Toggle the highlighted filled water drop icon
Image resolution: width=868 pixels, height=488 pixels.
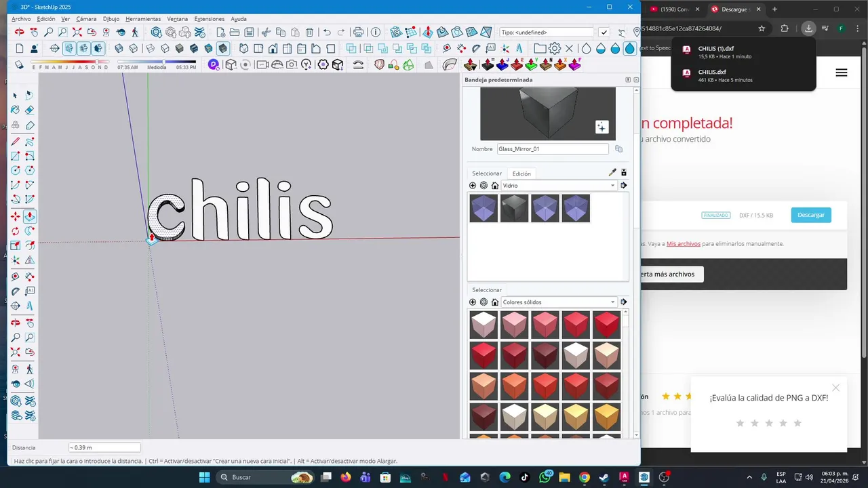(630, 48)
